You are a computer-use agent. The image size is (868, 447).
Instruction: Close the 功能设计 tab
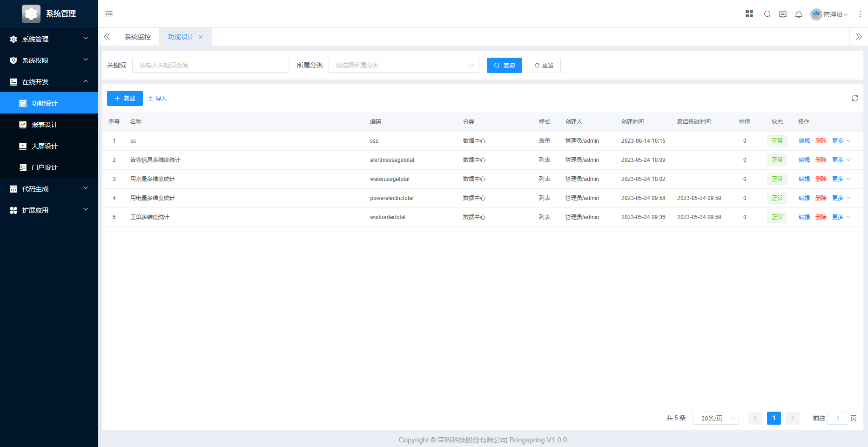(x=201, y=37)
